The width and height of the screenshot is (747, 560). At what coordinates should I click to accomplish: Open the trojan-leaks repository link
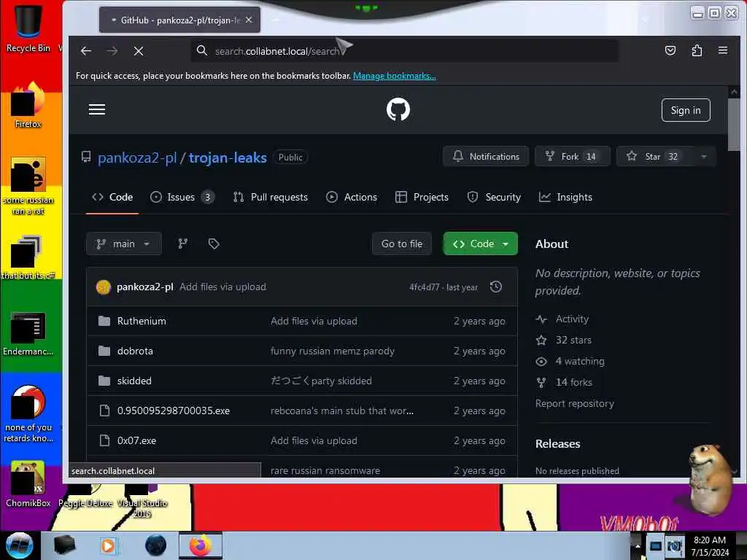[x=228, y=157]
